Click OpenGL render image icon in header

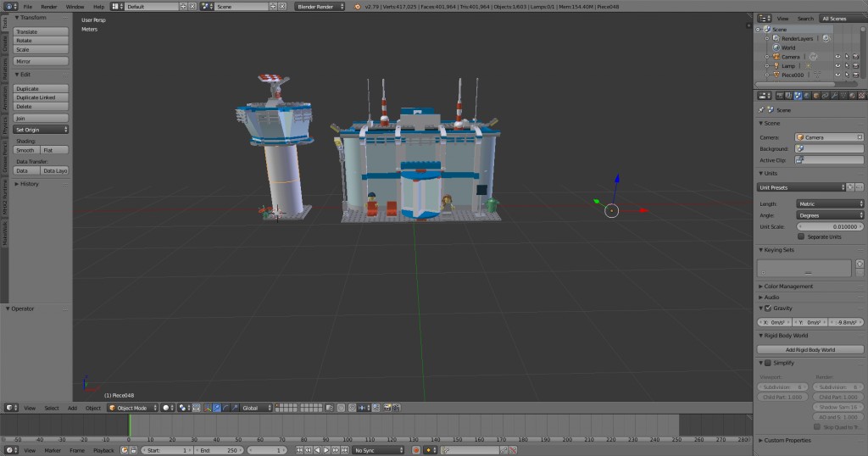tap(387, 408)
